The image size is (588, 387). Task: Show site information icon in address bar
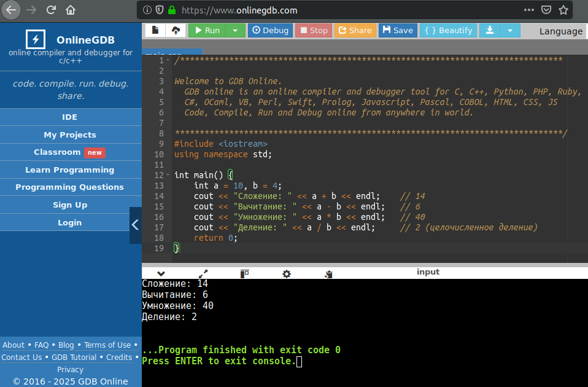tap(147, 10)
